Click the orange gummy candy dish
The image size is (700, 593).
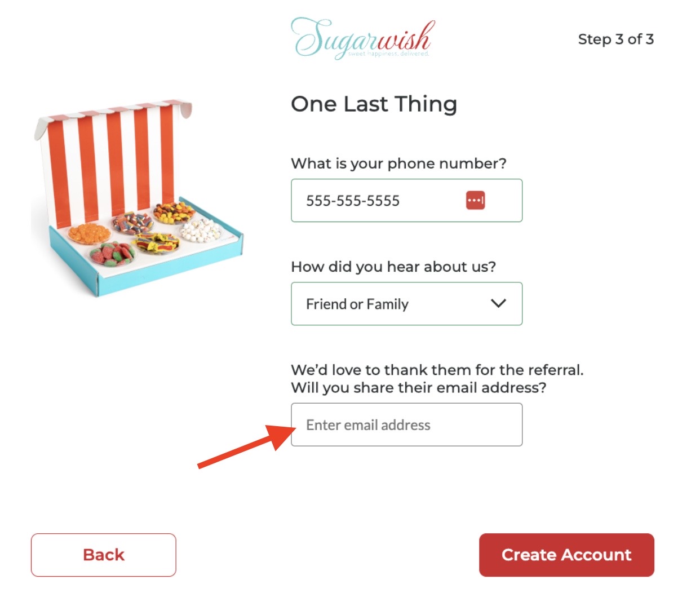point(89,232)
